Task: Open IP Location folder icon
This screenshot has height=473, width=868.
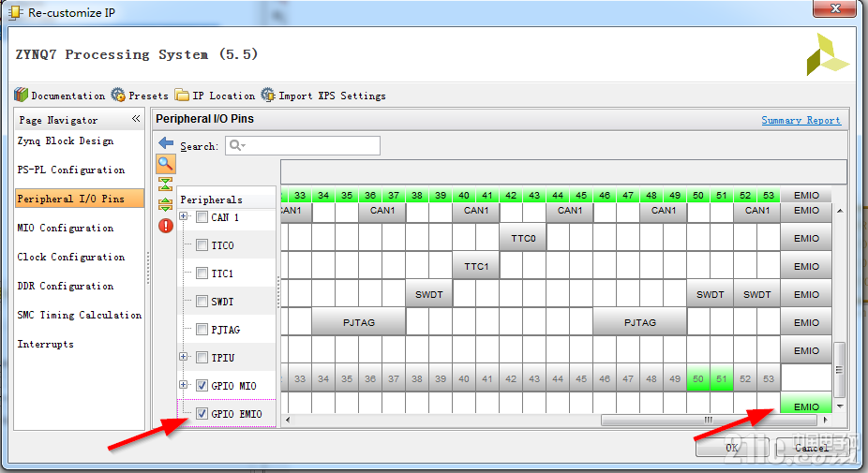Action: pos(182,96)
